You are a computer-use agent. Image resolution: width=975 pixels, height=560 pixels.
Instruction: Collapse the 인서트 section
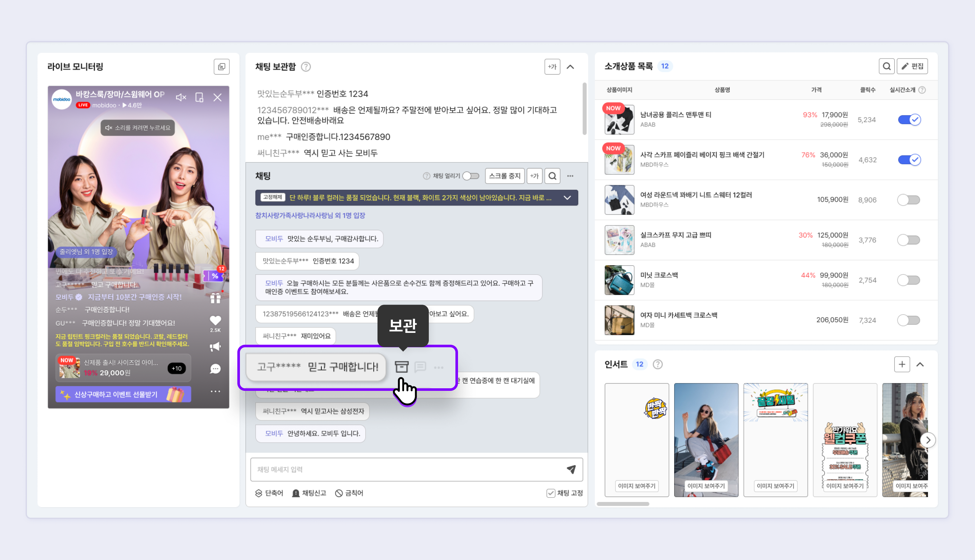920,364
